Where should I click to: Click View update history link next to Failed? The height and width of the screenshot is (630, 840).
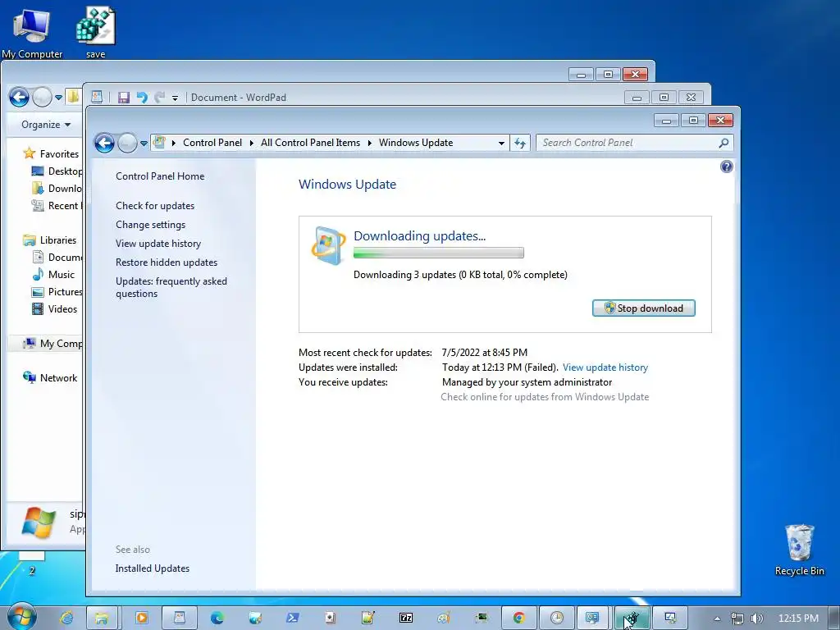tap(605, 367)
